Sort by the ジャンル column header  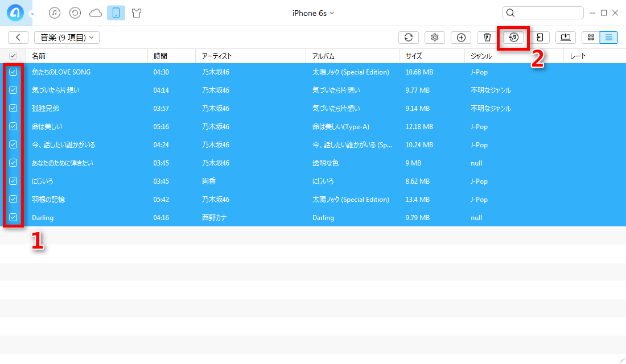514,56
